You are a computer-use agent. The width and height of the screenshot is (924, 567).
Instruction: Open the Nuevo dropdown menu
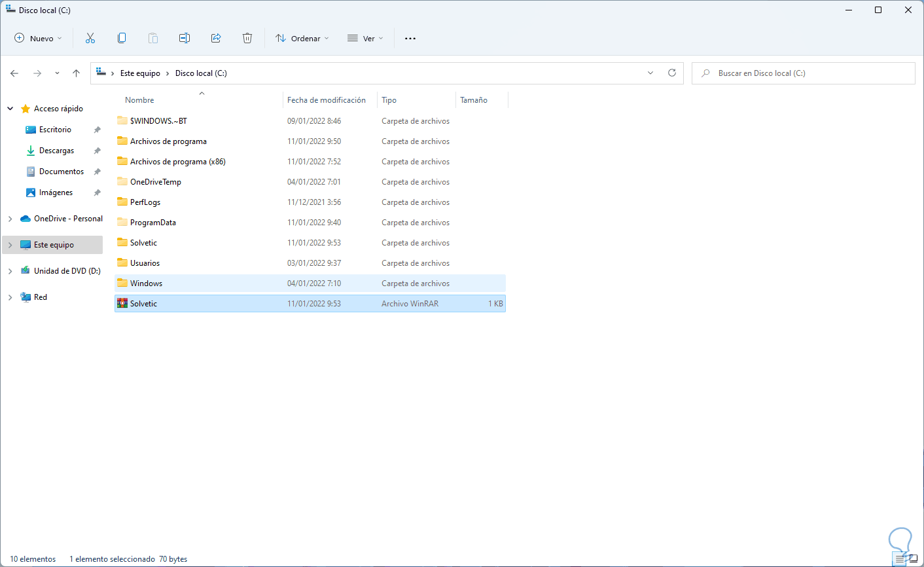[x=39, y=38]
